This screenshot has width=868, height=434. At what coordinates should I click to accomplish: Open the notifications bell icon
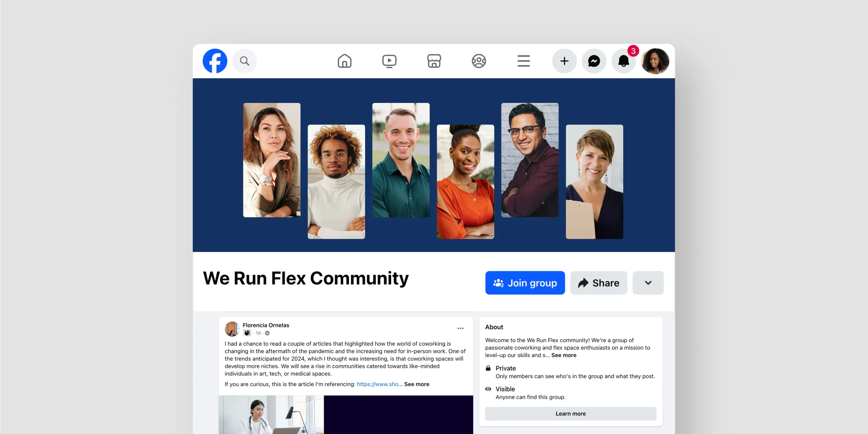(624, 61)
